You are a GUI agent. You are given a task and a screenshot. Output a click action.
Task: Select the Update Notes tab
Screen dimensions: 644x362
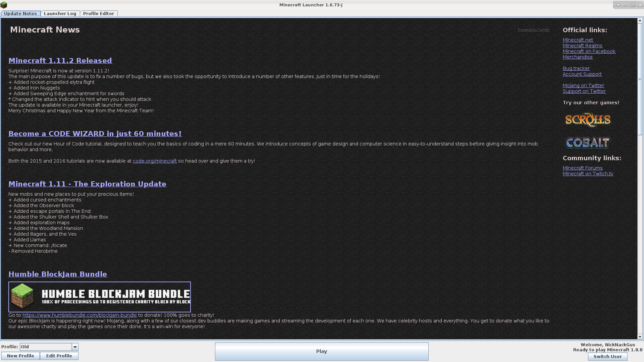(x=20, y=13)
